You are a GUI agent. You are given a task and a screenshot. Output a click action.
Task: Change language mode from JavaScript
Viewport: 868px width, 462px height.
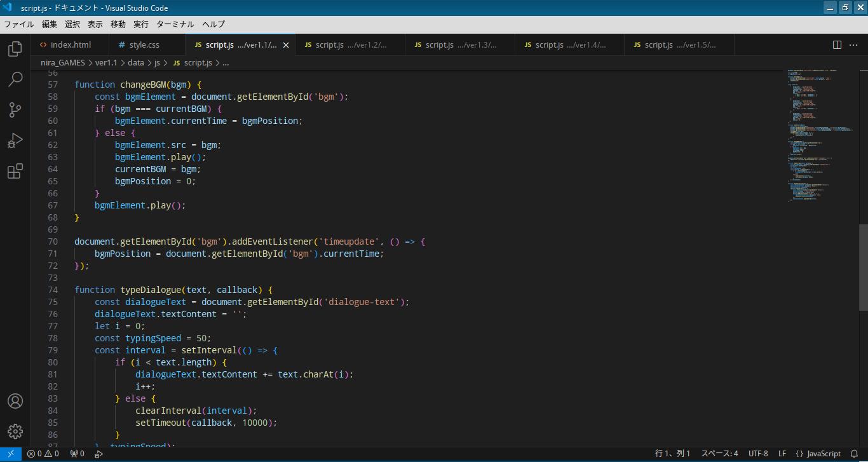click(818, 454)
